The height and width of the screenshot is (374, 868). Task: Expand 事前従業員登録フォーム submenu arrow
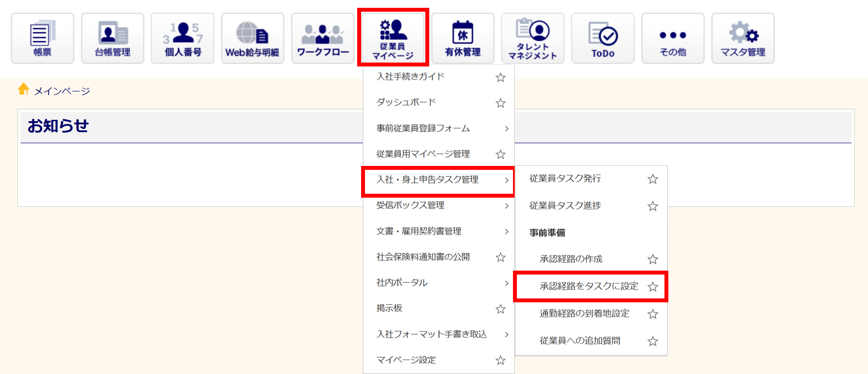(x=506, y=129)
